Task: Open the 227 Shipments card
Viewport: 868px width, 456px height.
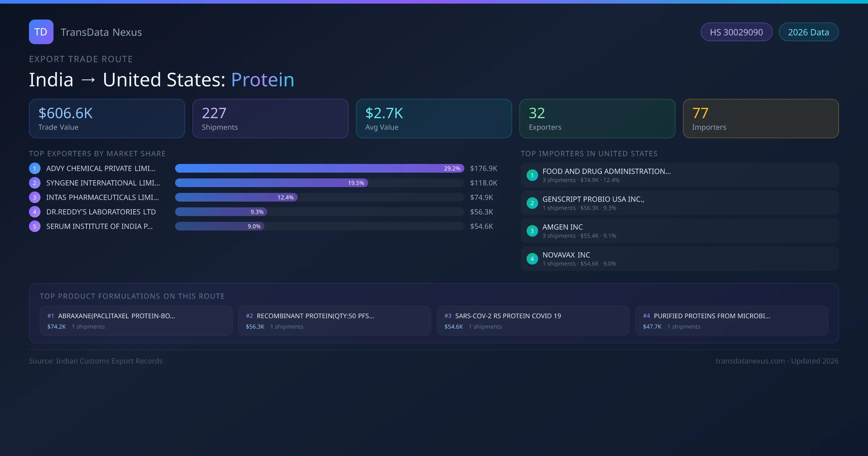Action: (270, 119)
